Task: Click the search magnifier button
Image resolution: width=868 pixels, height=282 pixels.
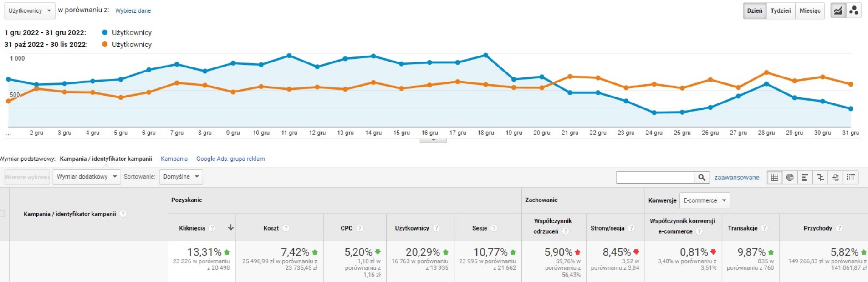Action: (x=702, y=178)
